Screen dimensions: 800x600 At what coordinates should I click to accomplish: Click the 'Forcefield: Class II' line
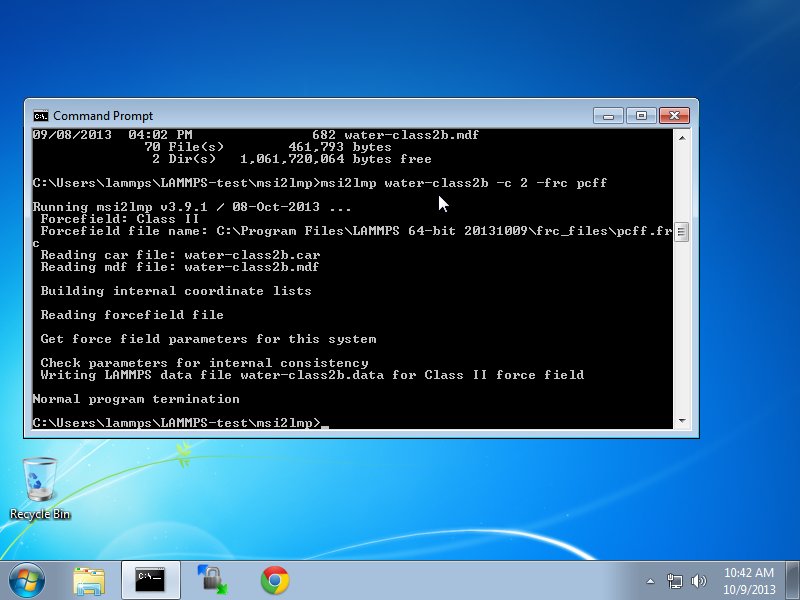click(x=120, y=219)
